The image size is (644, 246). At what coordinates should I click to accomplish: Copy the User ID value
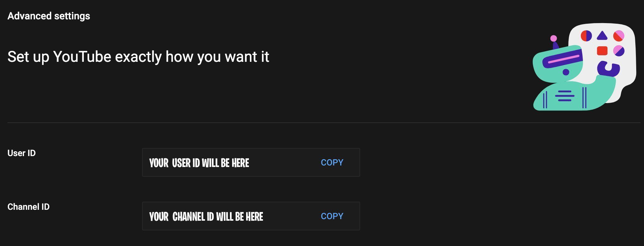click(332, 163)
